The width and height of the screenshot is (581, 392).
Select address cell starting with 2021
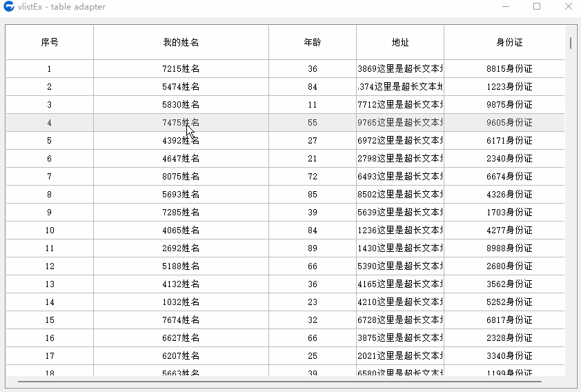pos(400,355)
